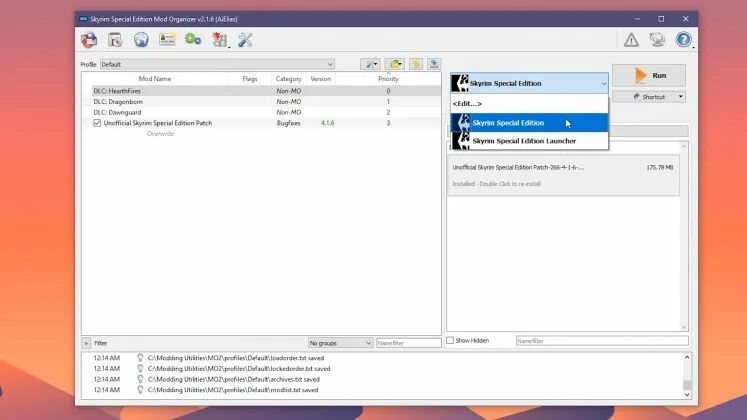Open the Executables gears icon

coord(193,40)
